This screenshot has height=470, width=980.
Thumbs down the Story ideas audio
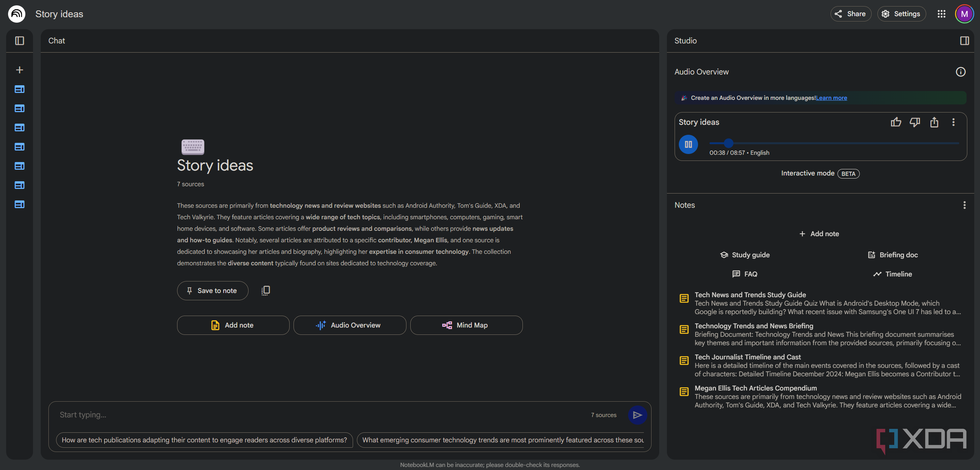(915, 122)
